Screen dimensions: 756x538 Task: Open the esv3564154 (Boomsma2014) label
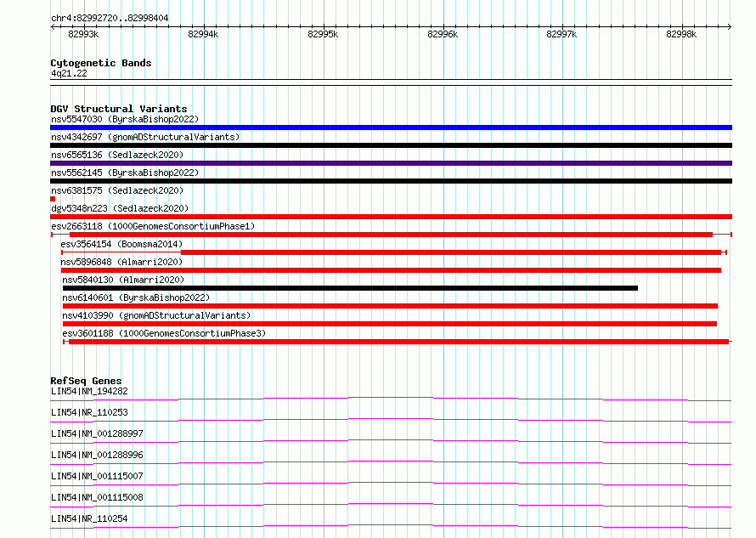[121, 244]
